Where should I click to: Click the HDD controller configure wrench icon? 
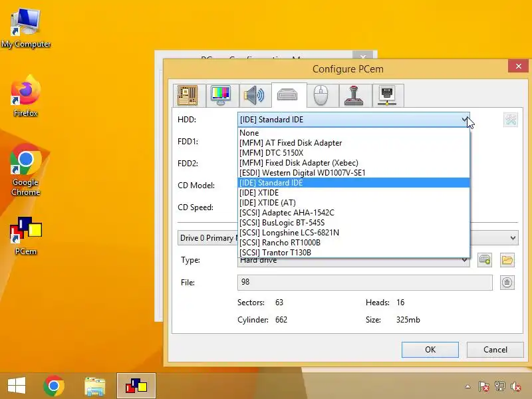click(x=511, y=120)
